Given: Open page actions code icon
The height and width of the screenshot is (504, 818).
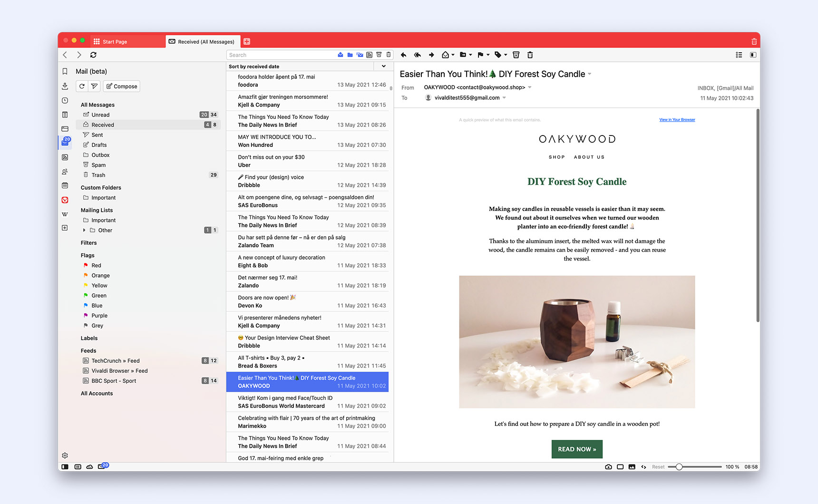Looking at the screenshot, I should (x=643, y=467).
